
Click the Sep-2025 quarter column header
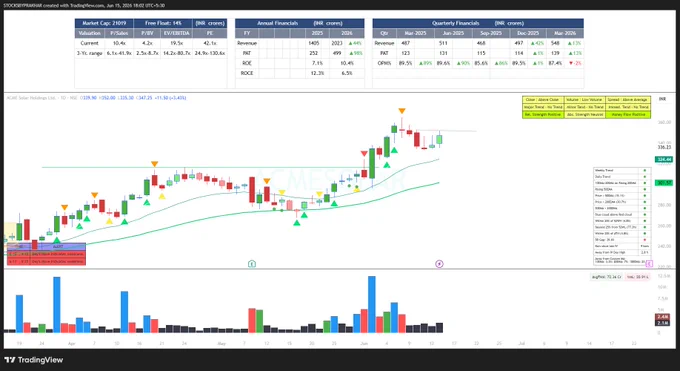coord(491,33)
